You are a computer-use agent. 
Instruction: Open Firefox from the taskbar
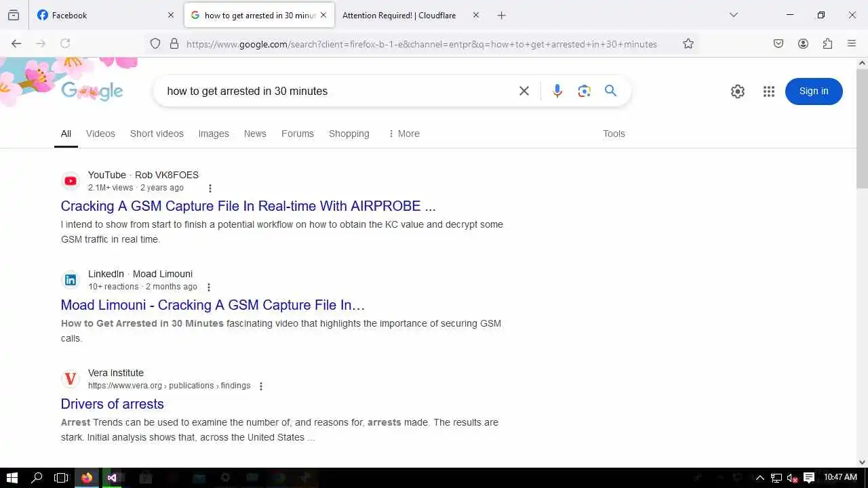pos(87,478)
